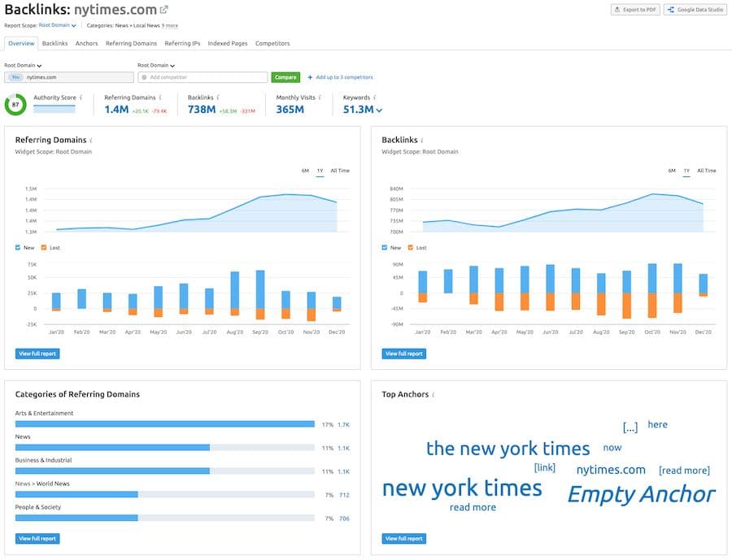
Task: Click Export to PDF button
Action: pyautogui.click(x=635, y=9)
